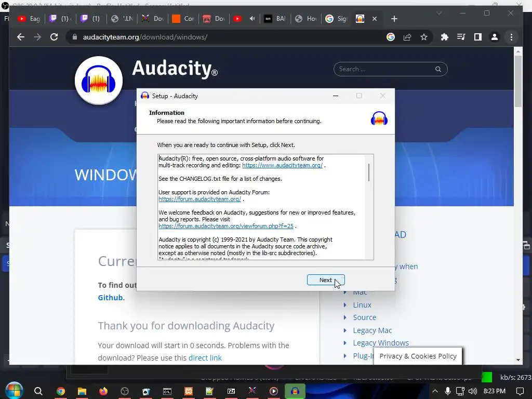Switch to the 'BAI' tab
The image size is (532, 399).
click(x=275, y=19)
